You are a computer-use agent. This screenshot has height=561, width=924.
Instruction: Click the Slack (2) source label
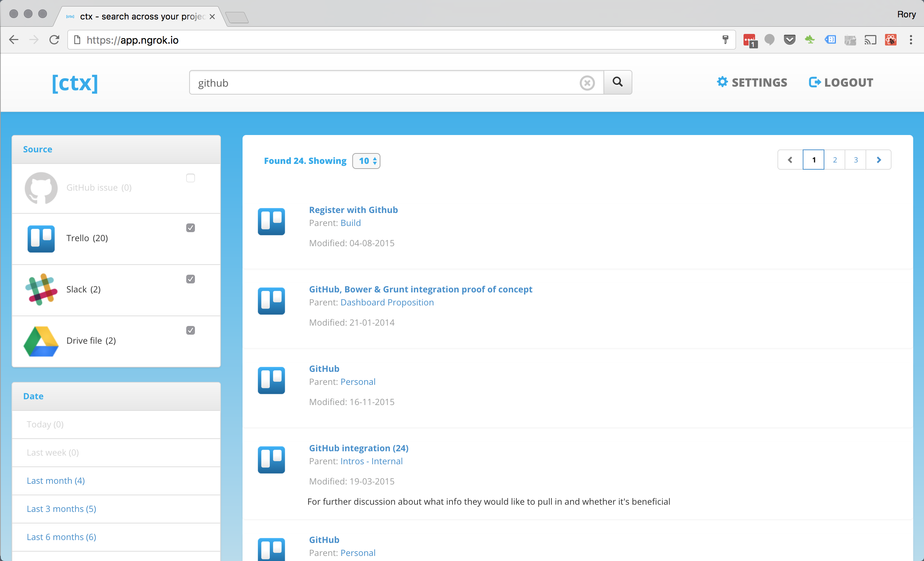point(83,290)
